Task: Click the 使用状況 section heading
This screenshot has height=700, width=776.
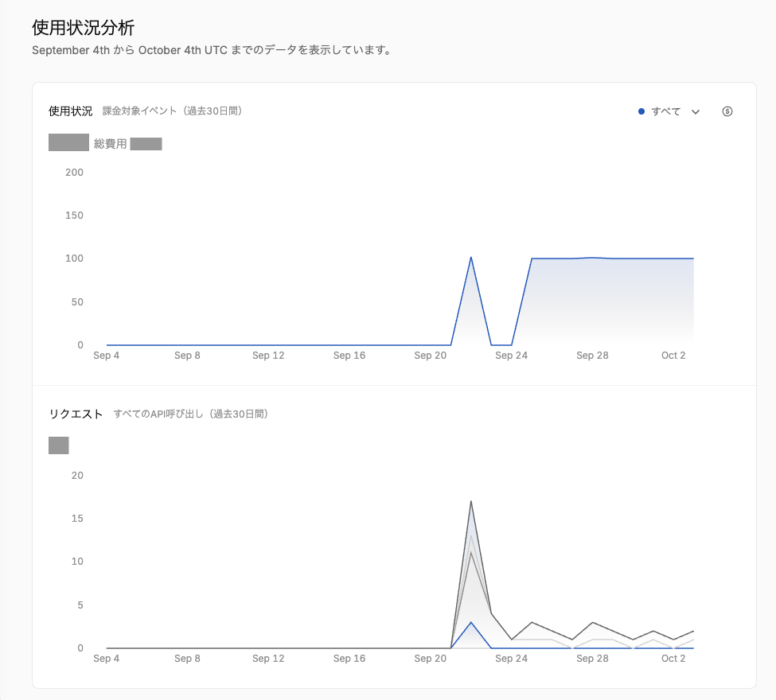Action: [x=70, y=111]
